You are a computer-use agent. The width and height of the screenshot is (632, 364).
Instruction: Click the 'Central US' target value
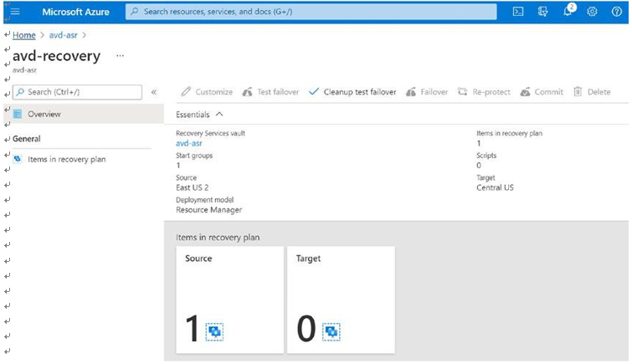click(x=495, y=187)
